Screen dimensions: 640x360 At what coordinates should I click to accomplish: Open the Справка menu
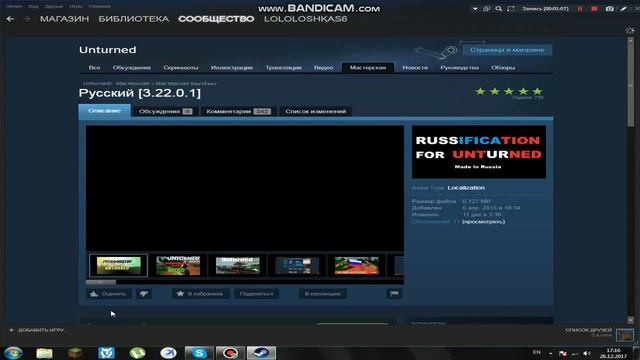click(x=100, y=6)
